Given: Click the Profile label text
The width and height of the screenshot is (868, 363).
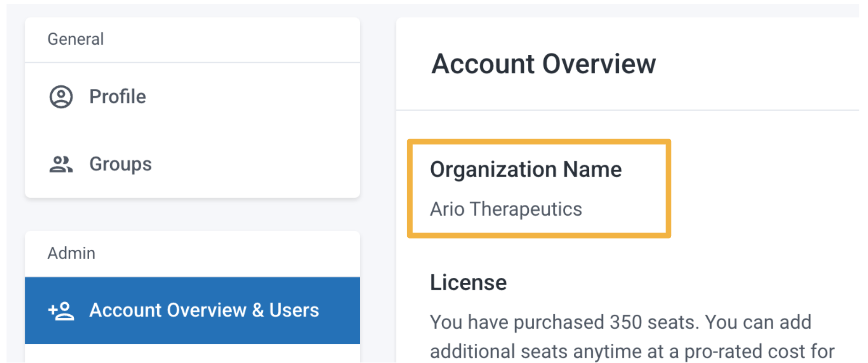Looking at the screenshot, I should pyautogui.click(x=117, y=97).
